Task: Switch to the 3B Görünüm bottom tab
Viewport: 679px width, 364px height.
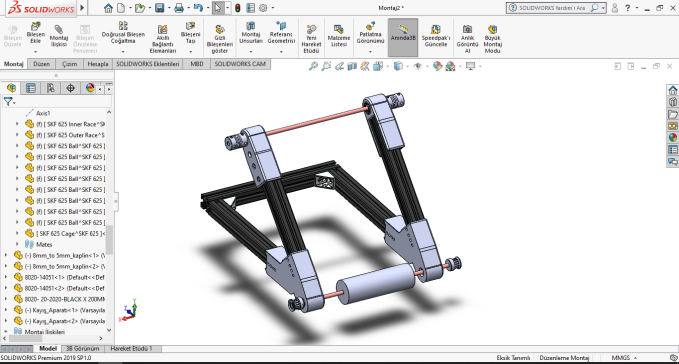Action: click(82, 348)
